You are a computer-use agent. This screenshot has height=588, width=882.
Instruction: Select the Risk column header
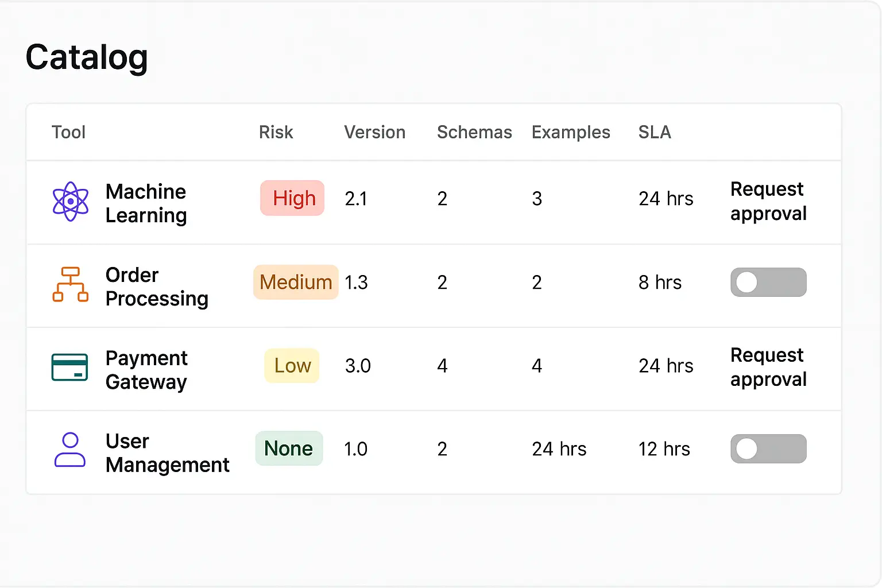coord(276,132)
